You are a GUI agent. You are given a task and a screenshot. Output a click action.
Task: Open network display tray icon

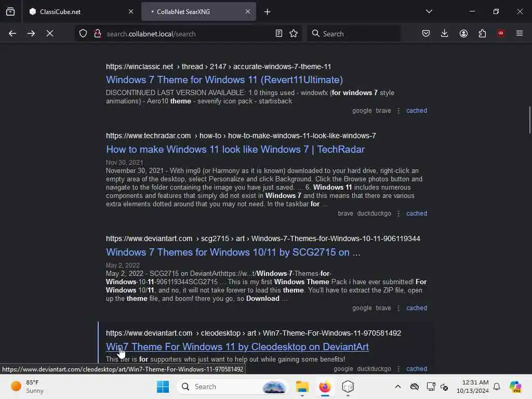pos(431,387)
